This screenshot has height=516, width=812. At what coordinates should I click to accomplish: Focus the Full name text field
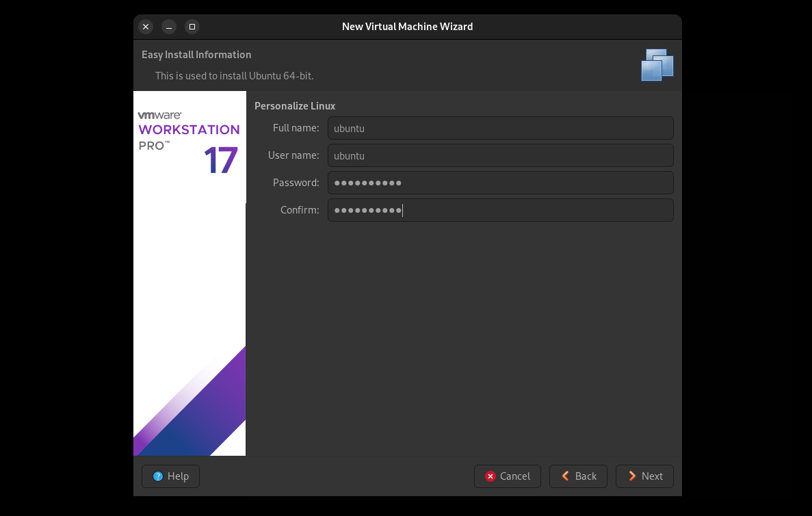(x=500, y=128)
